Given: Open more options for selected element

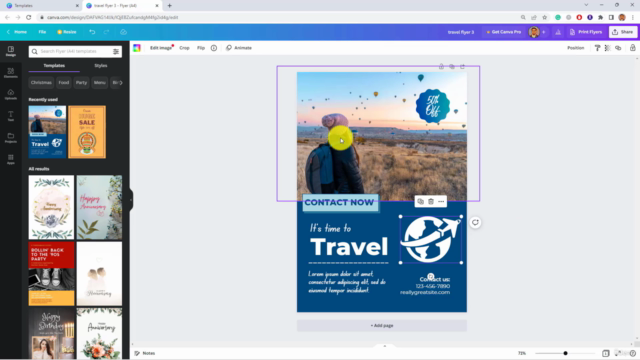Looking at the screenshot, I should tap(441, 202).
